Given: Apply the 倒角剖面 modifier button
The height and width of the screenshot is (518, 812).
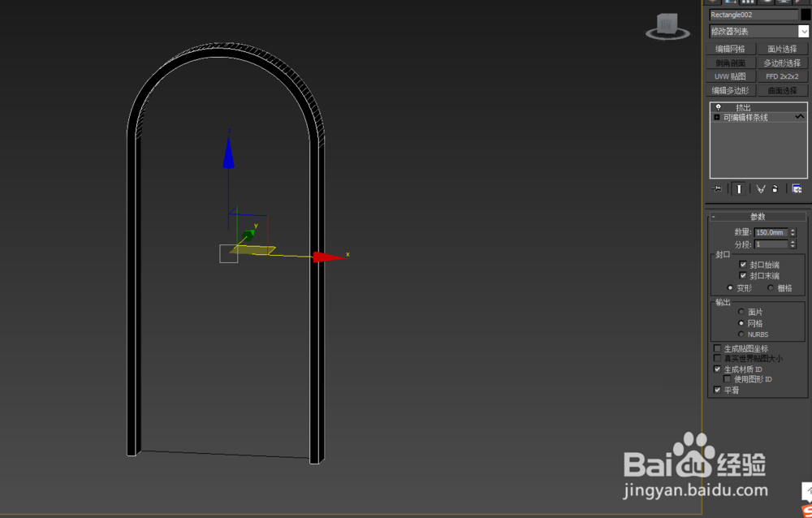Looking at the screenshot, I should pos(730,63).
